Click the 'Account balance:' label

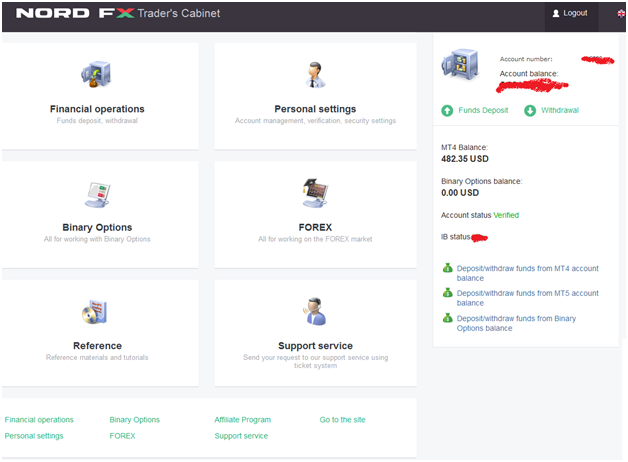coord(529,74)
